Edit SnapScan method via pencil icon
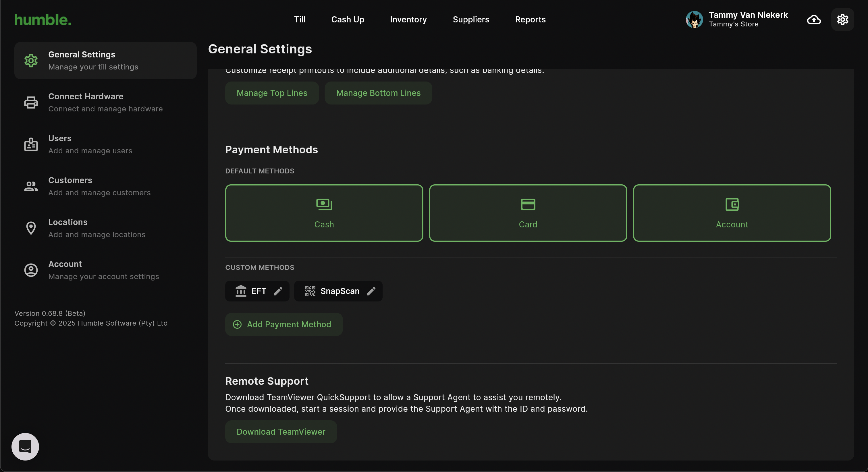Image resolution: width=868 pixels, height=472 pixels. tap(371, 291)
